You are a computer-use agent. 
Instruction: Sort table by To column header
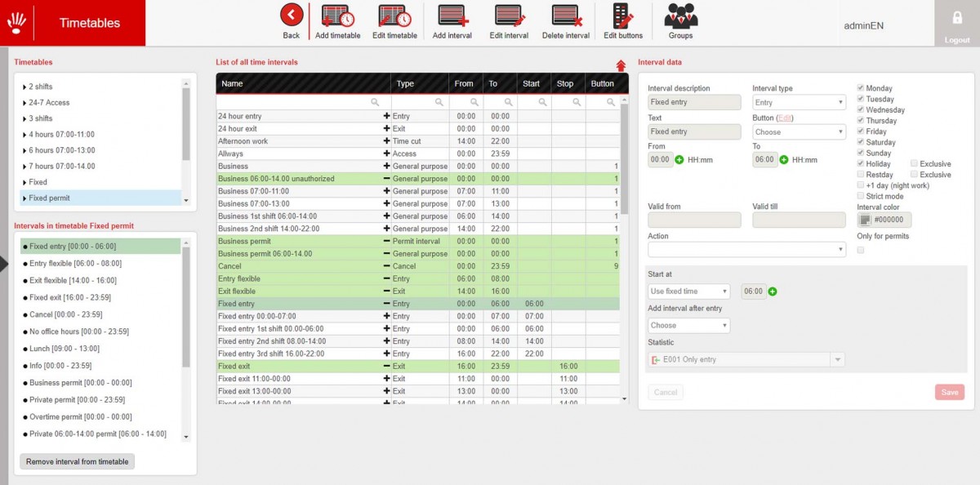point(500,83)
